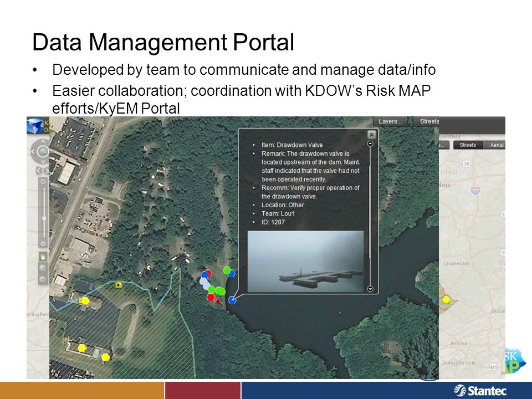Go to previous map extent
Screen dimensions: 532x399
click(x=39, y=171)
